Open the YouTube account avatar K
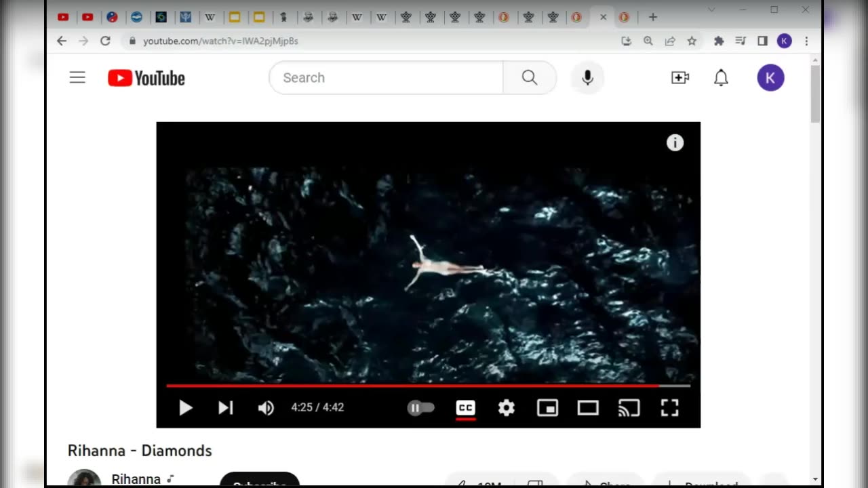The height and width of the screenshot is (488, 868). pyautogui.click(x=770, y=77)
